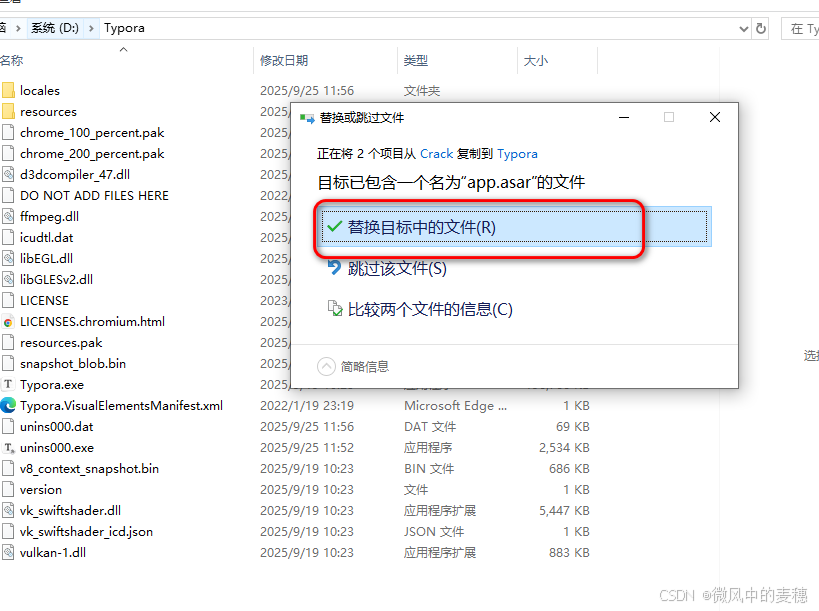Click type JSON 文件 of vk_swiftshader_icd.json
Viewport: 819px width, 611px height.
point(434,532)
